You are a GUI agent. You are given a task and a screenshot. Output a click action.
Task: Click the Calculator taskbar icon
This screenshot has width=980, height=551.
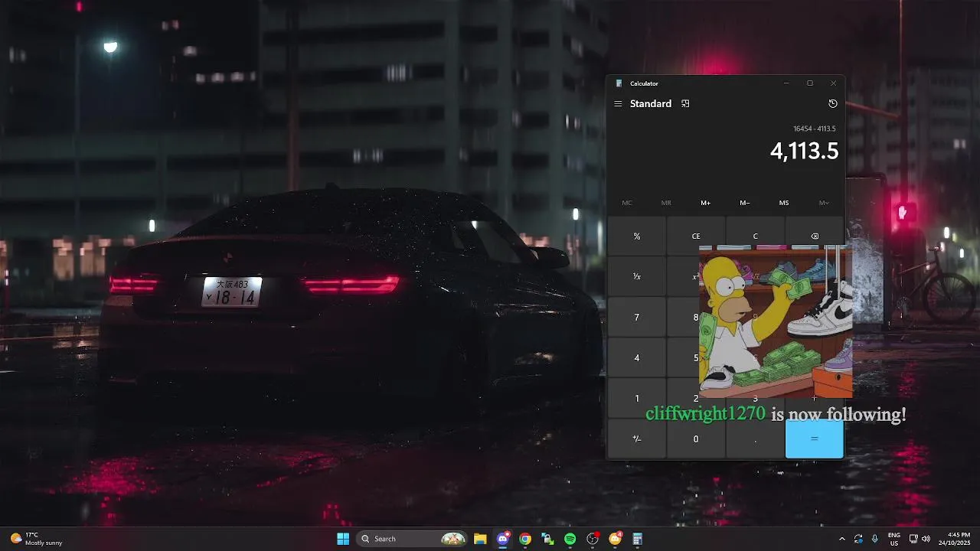tap(638, 539)
